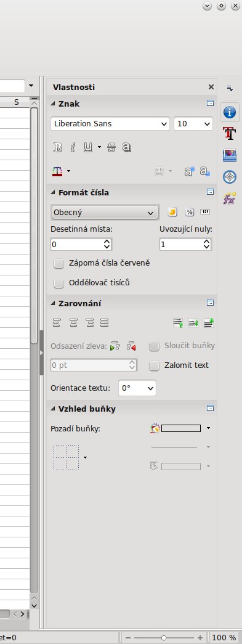Open Zarovnání more options button
242x644 pixels.
211,303
